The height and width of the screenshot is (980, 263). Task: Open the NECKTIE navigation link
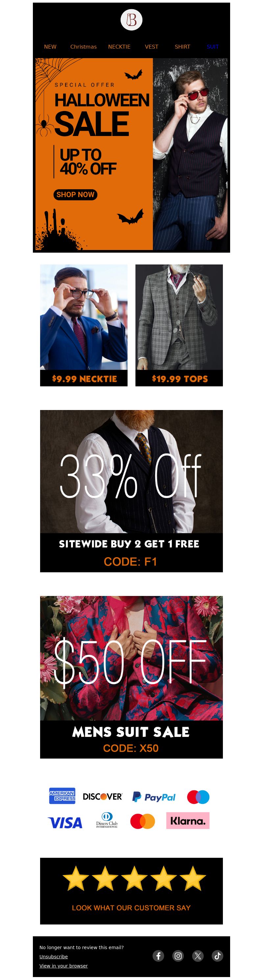pyautogui.click(x=119, y=47)
